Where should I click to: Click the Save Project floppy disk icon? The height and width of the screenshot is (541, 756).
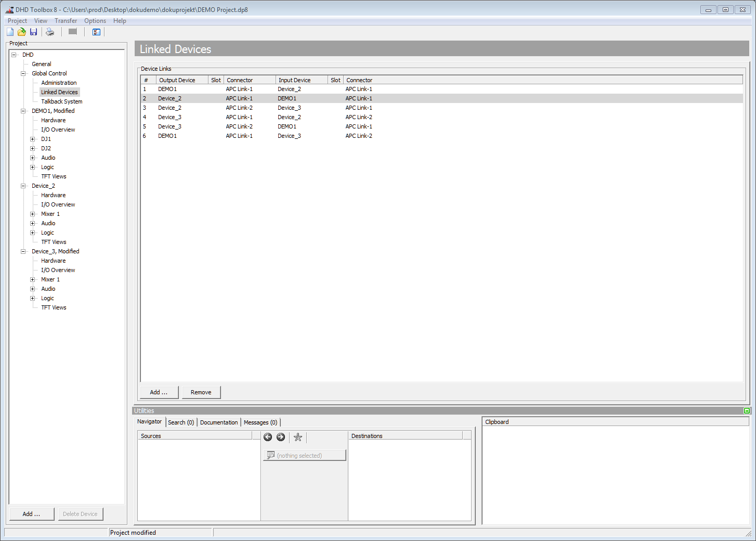pos(33,32)
